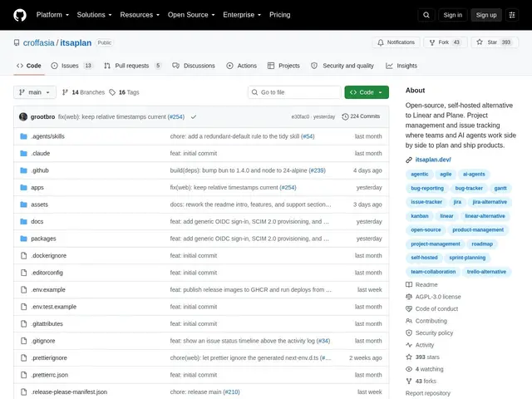532x399 pixels.
Task: Switch to the Pull requests tab
Action: [132, 66]
